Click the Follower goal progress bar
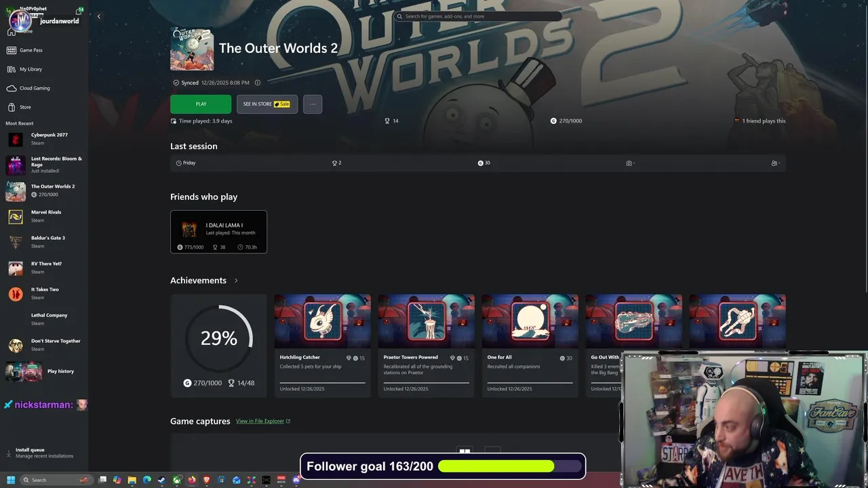Image resolution: width=868 pixels, height=488 pixels. coord(511,466)
